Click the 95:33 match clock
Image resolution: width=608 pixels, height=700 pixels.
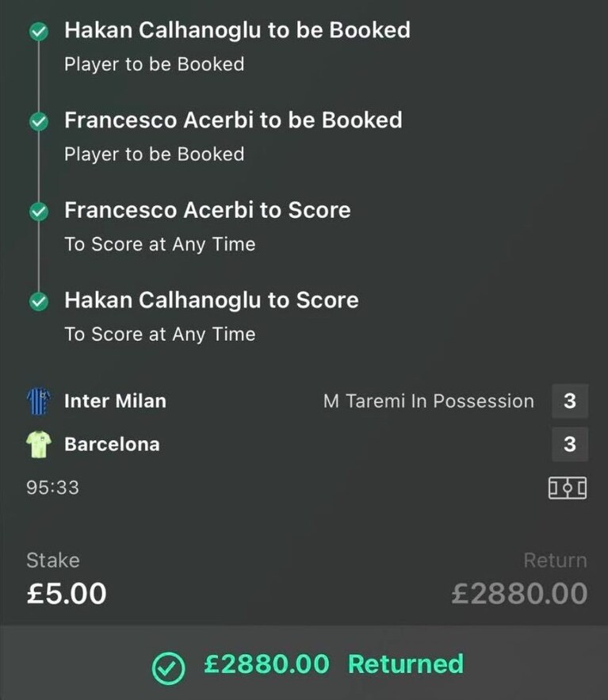(52, 488)
